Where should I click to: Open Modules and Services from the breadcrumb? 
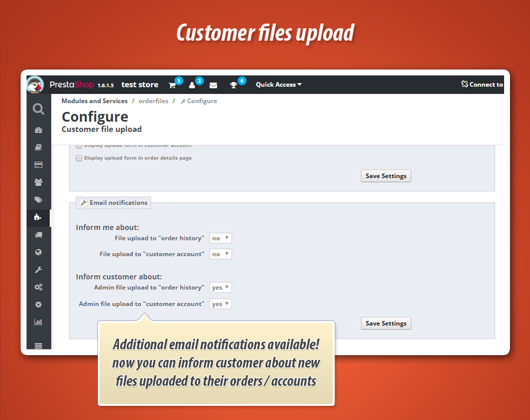click(x=94, y=101)
